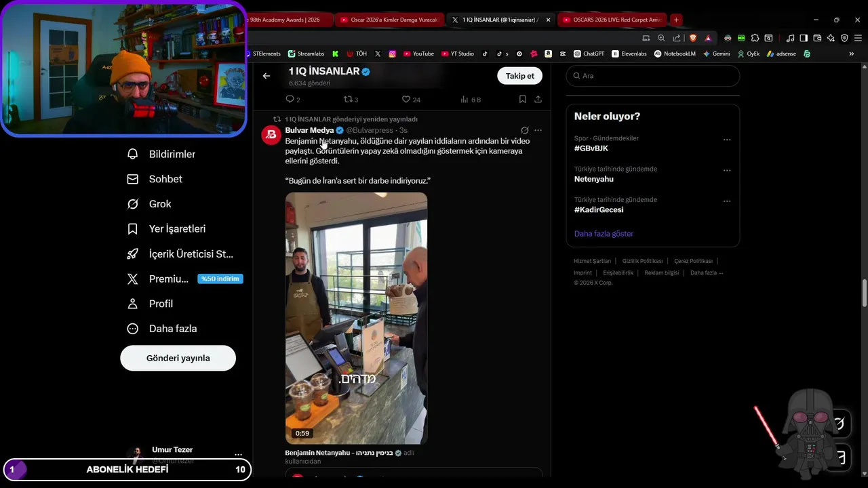Open the zoom magnifier in address bar
The width and height of the screenshot is (868, 488).
(x=661, y=38)
